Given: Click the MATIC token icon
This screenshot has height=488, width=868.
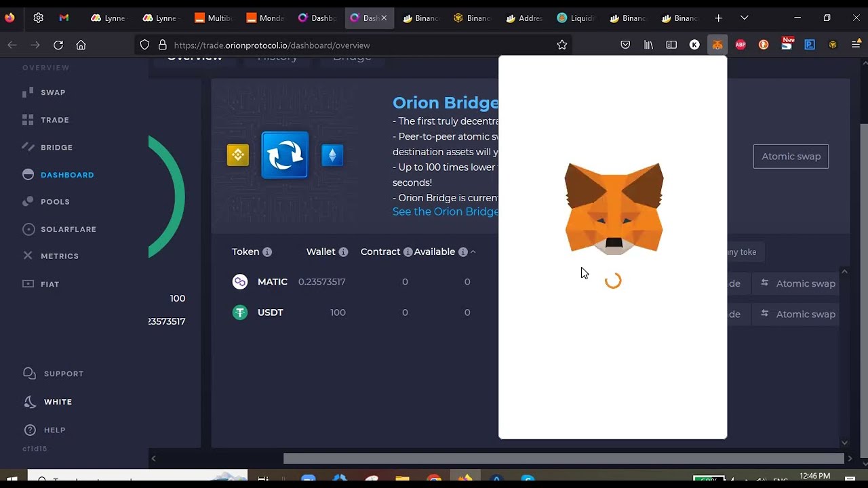Looking at the screenshot, I should coord(240,282).
